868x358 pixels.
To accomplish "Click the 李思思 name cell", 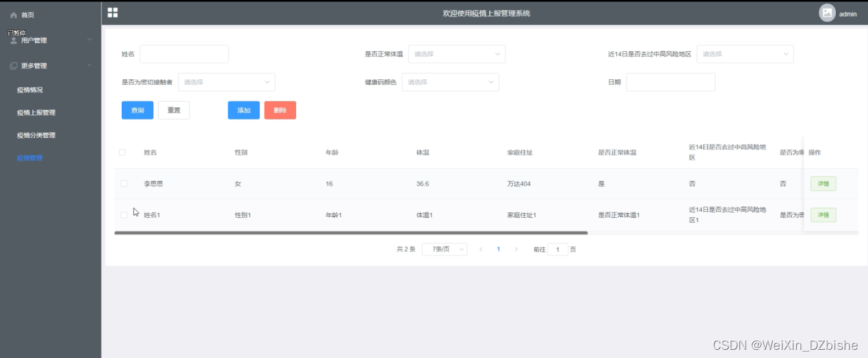I will (153, 184).
